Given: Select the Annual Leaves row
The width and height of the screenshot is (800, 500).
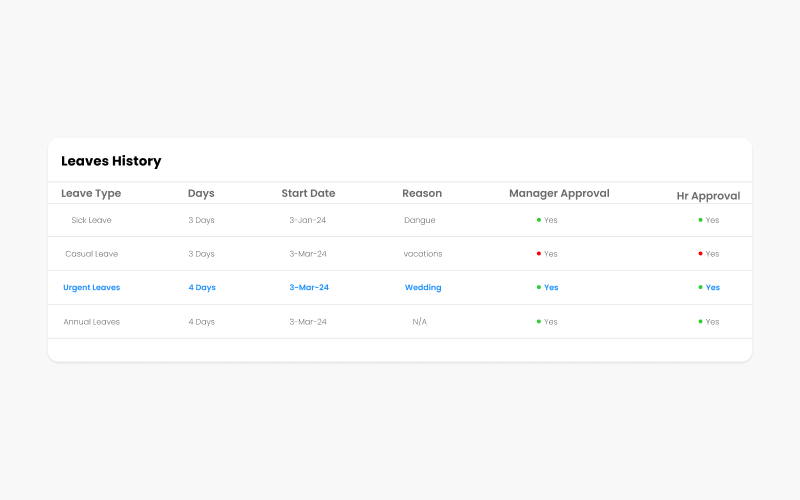Looking at the screenshot, I should pyautogui.click(x=400, y=321).
